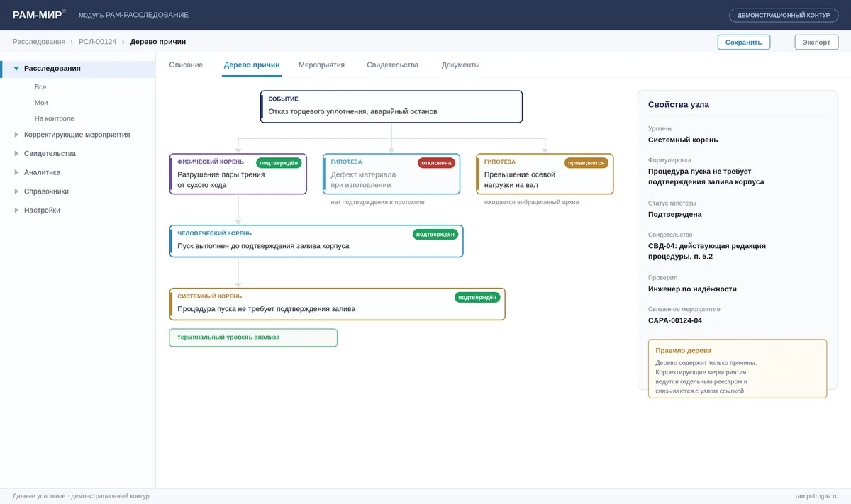Open На контроле in the sidebar
The image size is (851, 504).
pos(55,118)
